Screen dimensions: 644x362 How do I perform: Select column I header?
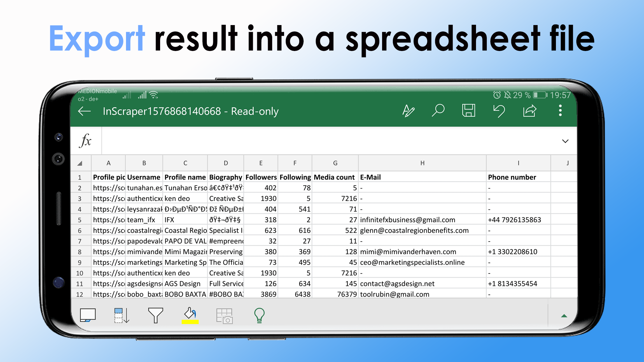pyautogui.click(x=518, y=163)
